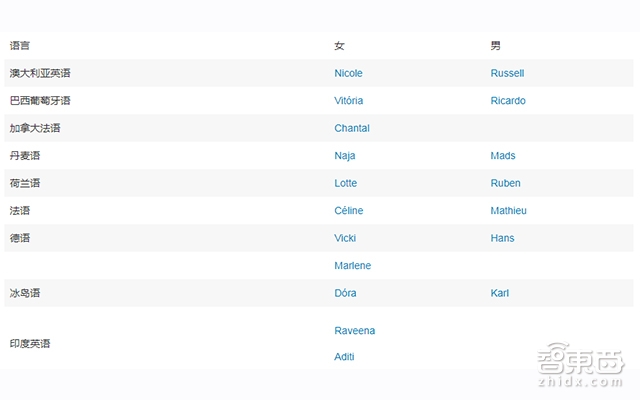This screenshot has width=640, height=400.
Task: Open the Marlene voice link
Action: (x=352, y=266)
